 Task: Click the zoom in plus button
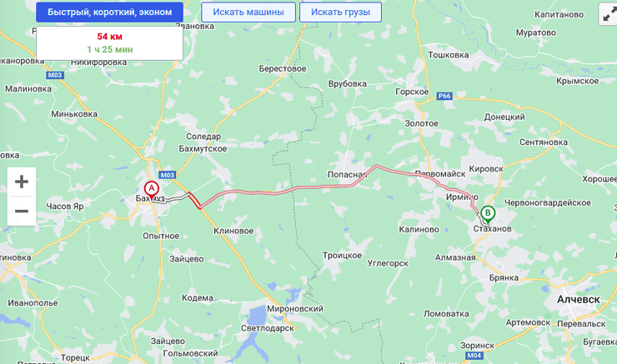[x=22, y=182]
